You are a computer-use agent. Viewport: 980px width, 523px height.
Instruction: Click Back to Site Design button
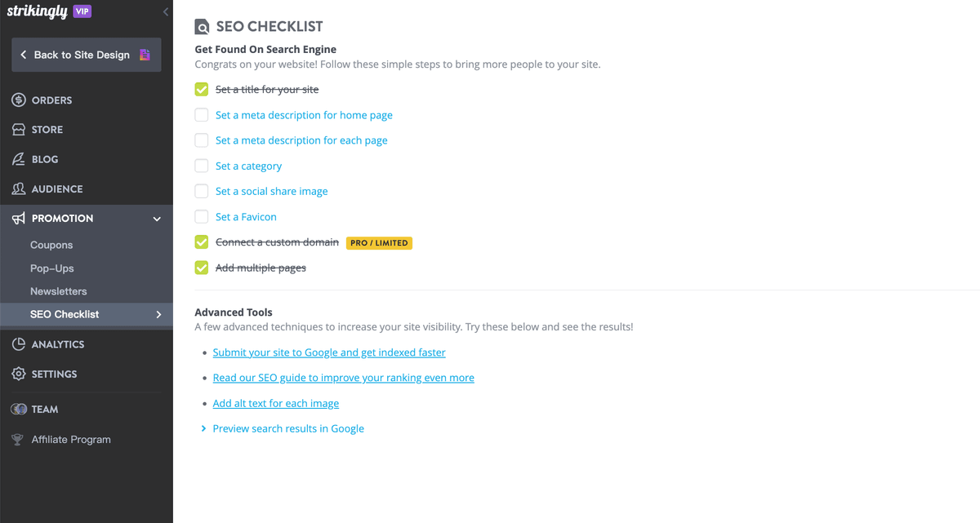(x=87, y=55)
